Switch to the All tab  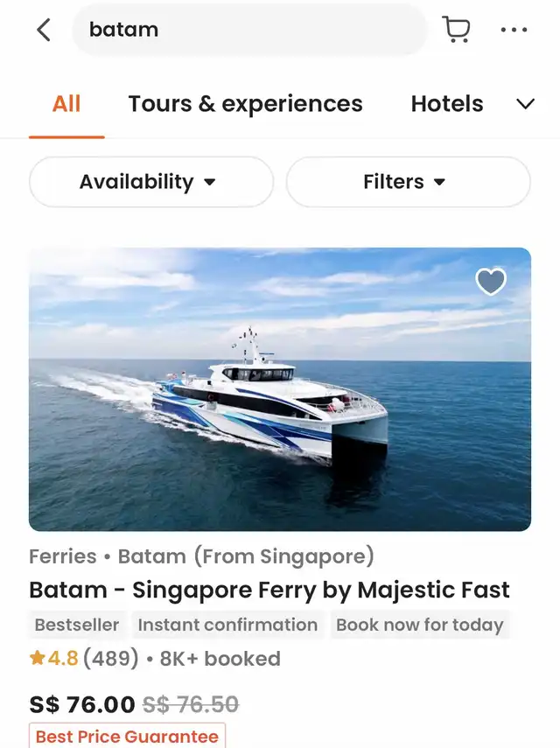(66, 104)
